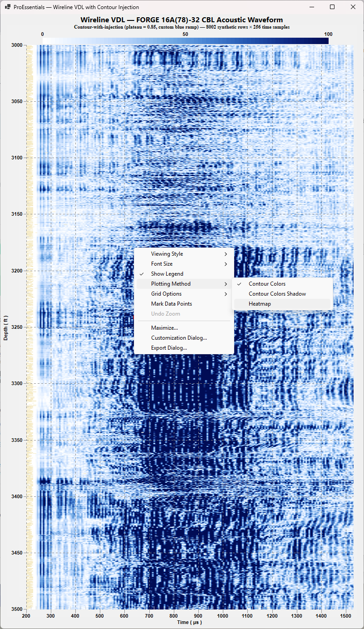Select Contour Colors Shadow plotting method
364x629 pixels.
[x=282, y=294]
